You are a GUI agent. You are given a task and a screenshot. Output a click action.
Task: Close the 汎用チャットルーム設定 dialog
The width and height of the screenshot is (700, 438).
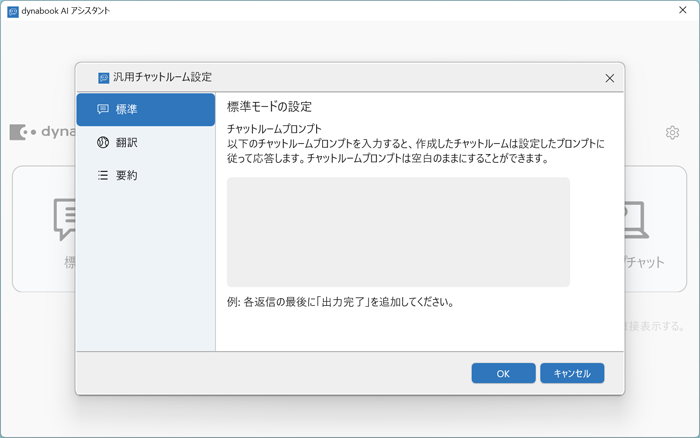pyautogui.click(x=609, y=78)
